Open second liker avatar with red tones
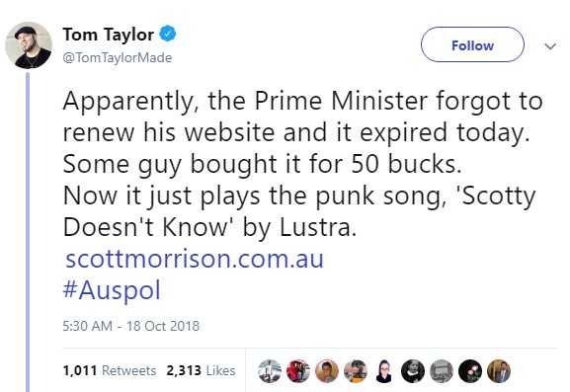Image resolution: width=570 pixels, height=392 pixels. 298,371
